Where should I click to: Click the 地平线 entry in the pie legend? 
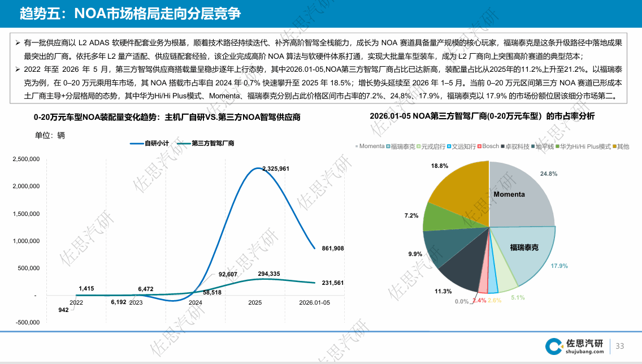click(x=543, y=146)
